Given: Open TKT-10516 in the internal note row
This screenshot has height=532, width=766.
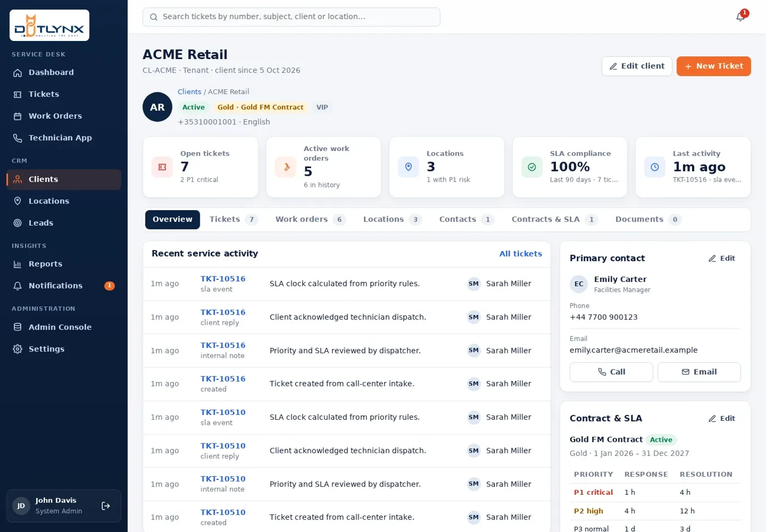Looking at the screenshot, I should click(x=223, y=345).
